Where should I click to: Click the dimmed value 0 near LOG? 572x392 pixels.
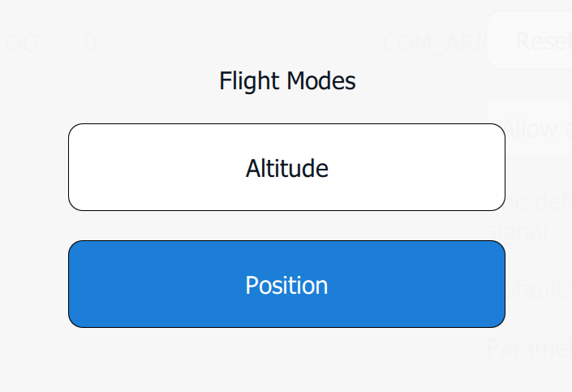coord(90,44)
